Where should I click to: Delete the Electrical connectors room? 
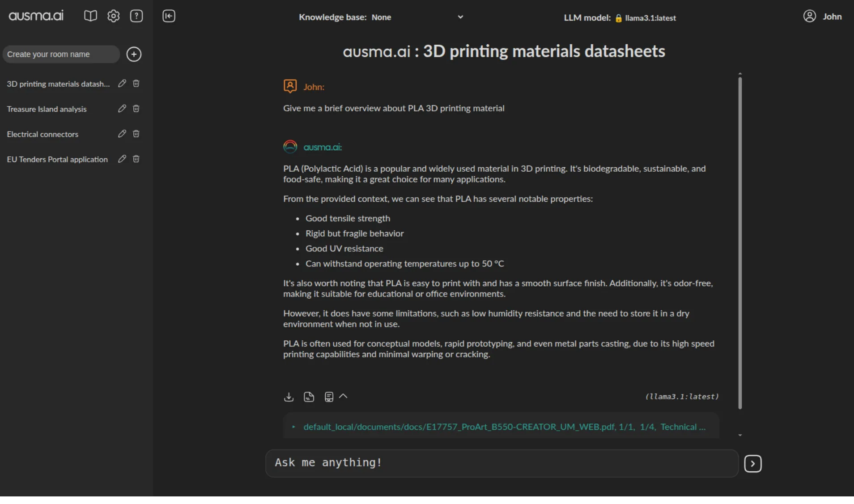[136, 134]
